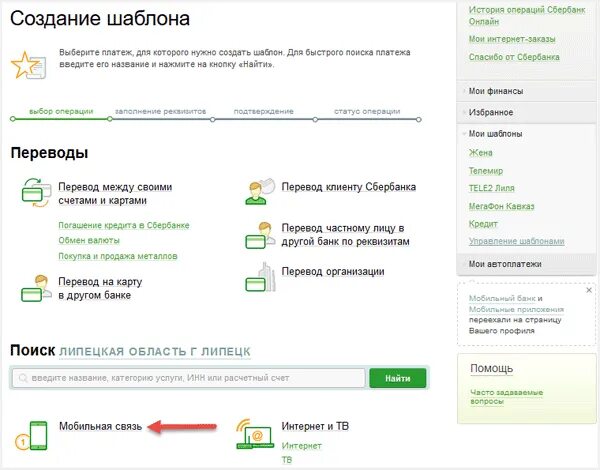Open the 'Помощь' heading link
This screenshot has width=600, height=470.
[492, 369]
